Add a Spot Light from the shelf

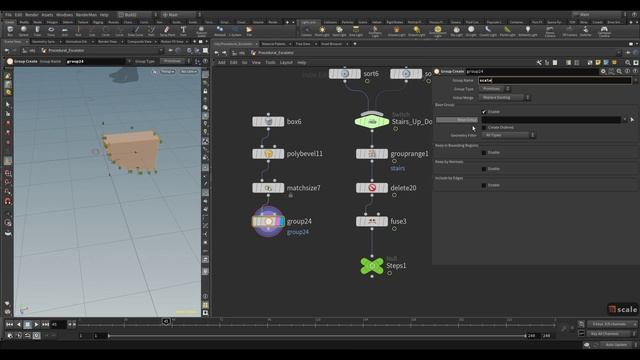[339, 31]
